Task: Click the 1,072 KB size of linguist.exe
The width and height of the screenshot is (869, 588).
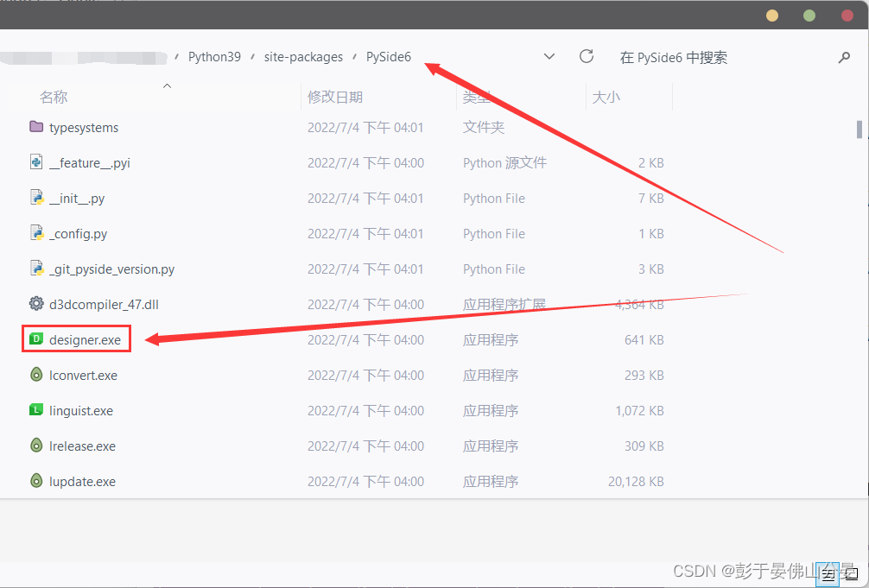Action: pos(639,411)
